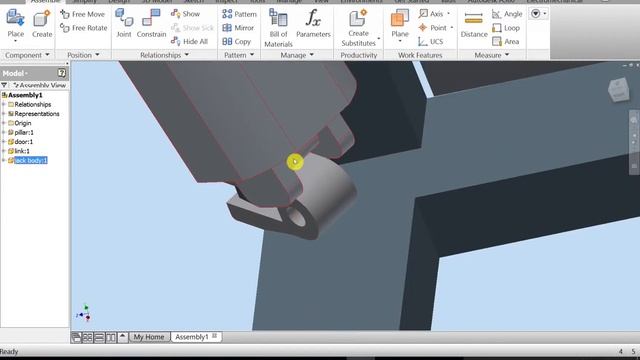Image resolution: width=640 pixels, height=360 pixels.
Task: Expand the door:1 tree node
Action: [x=4, y=142]
